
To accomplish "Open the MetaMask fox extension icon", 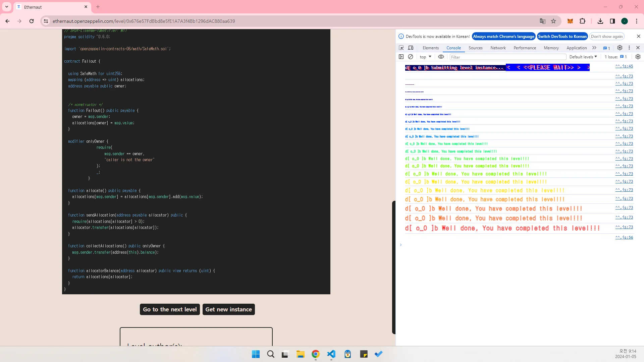I will [570, 21].
